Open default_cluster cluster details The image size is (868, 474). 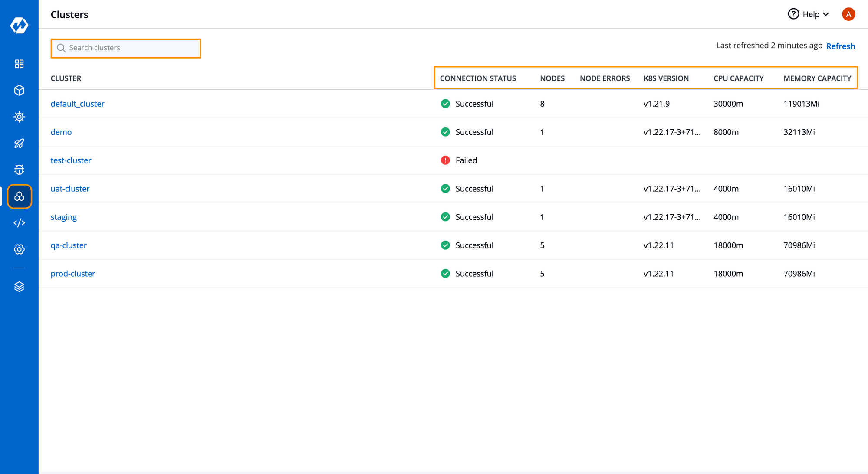[78, 103]
